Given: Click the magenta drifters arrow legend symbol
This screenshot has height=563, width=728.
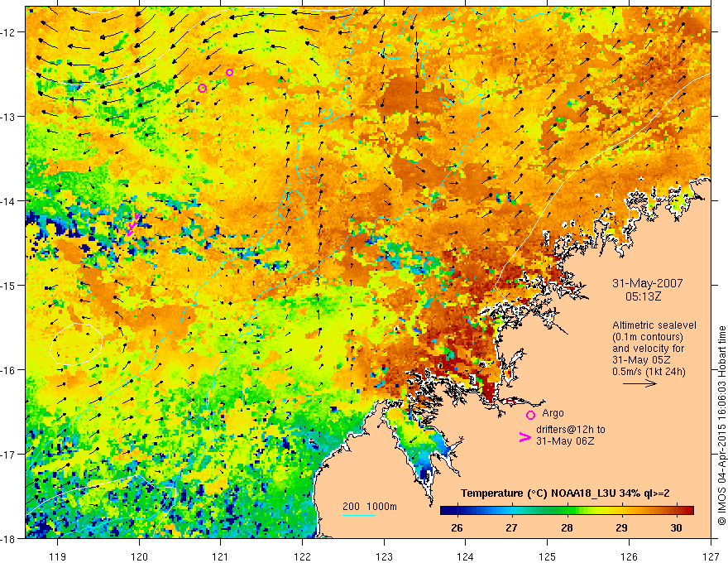Looking at the screenshot, I should tap(525, 436).
